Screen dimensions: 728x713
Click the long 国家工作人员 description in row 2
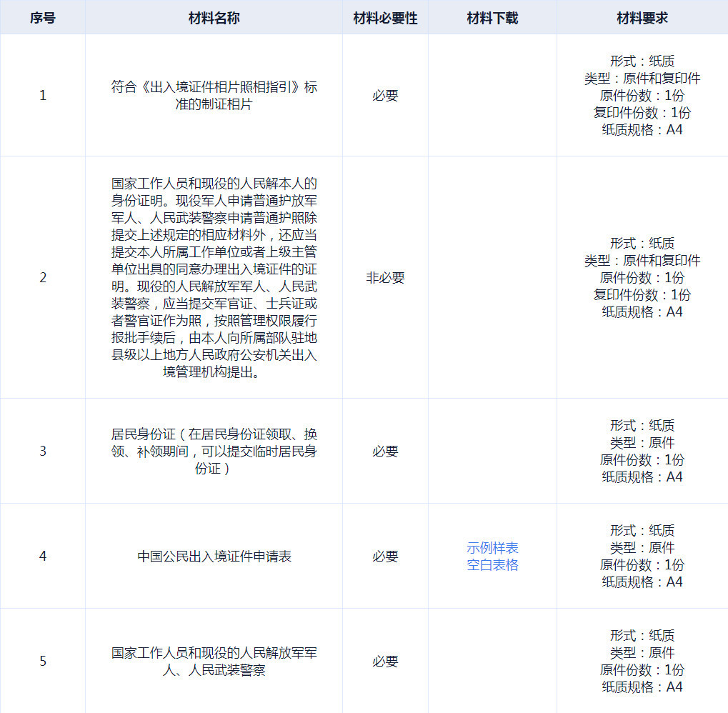tap(214, 278)
